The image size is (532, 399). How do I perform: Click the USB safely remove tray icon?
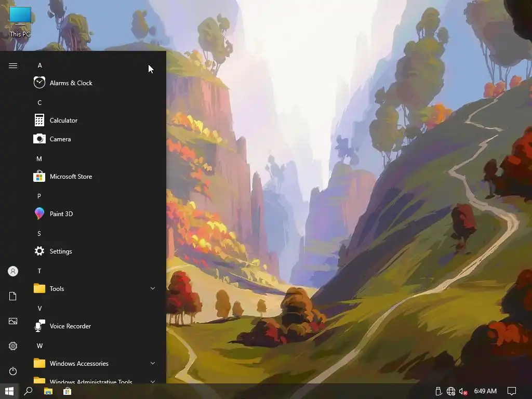tap(438, 391)
